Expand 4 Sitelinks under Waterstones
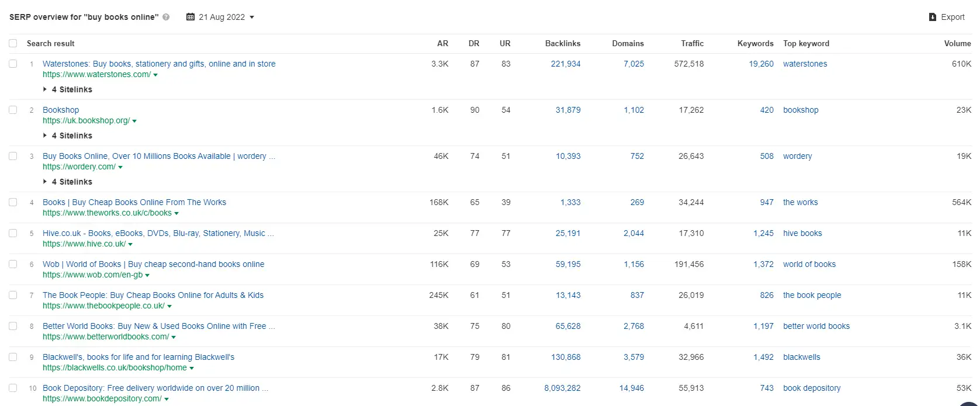Screen dimensions: 980x406 click(68, 89)
